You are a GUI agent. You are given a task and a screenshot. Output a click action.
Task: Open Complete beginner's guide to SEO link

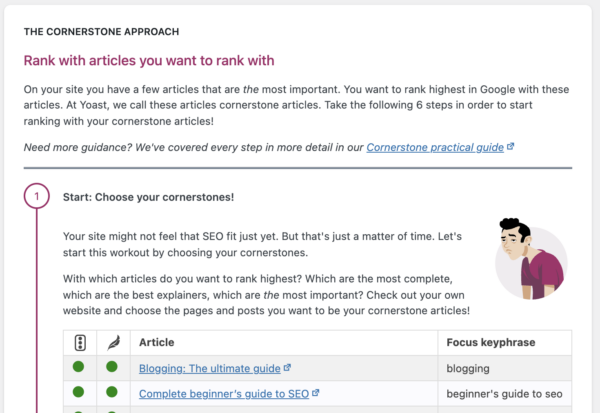(223, 393)
